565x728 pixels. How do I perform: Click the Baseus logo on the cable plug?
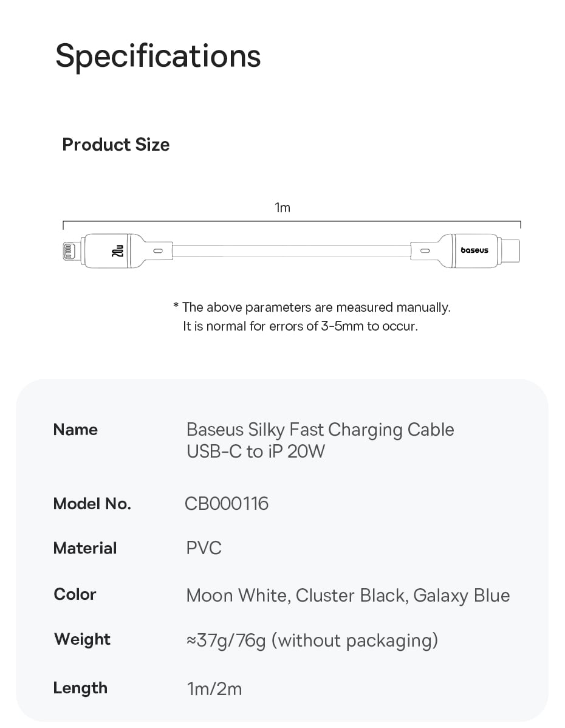click(x=474, y=250)
